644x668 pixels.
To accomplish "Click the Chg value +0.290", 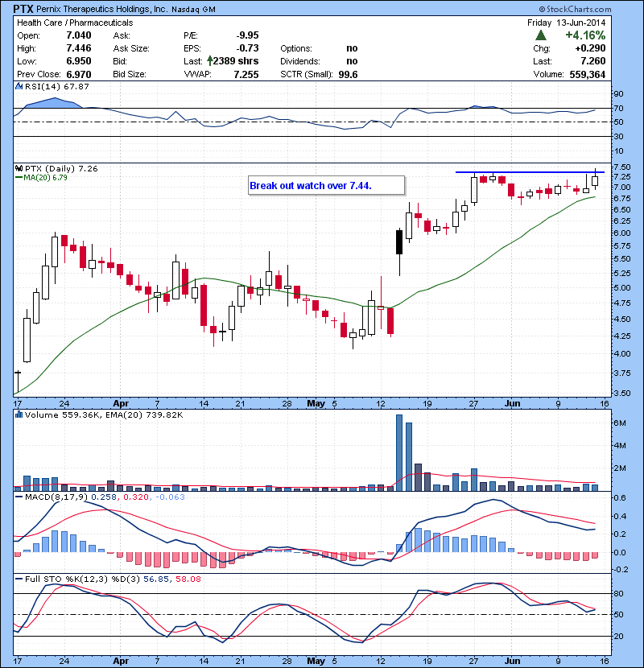I will 590,48.
